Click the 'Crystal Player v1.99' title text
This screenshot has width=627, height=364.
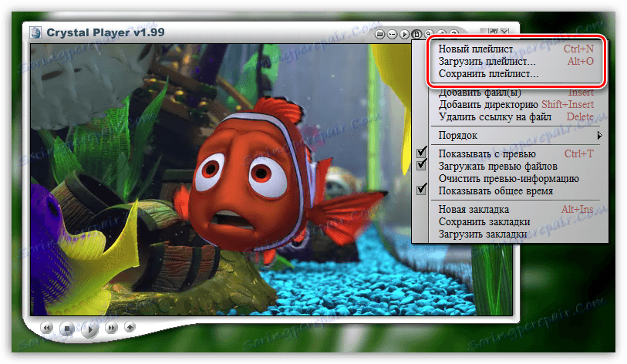click(x=106, y=32)
